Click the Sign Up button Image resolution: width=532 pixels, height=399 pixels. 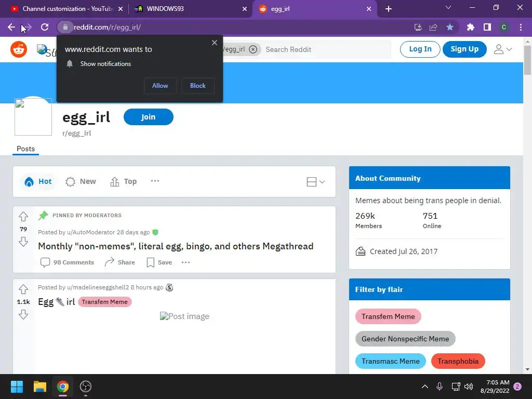click(464, 49)
